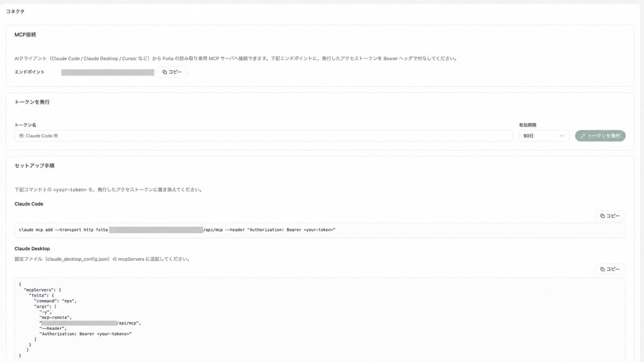Click the "mcp-remote" line in JSON
Screen dimensions: 644x362
tap(55, 317)
